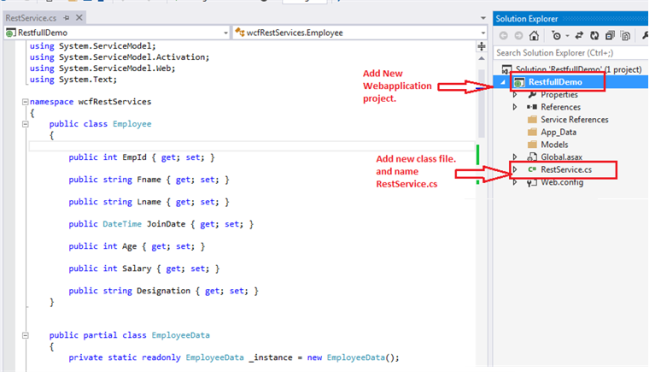The image size is (650, 372).
Task: Click the Solution Explorer Back arrow
Action: click(x=503, y=36)
